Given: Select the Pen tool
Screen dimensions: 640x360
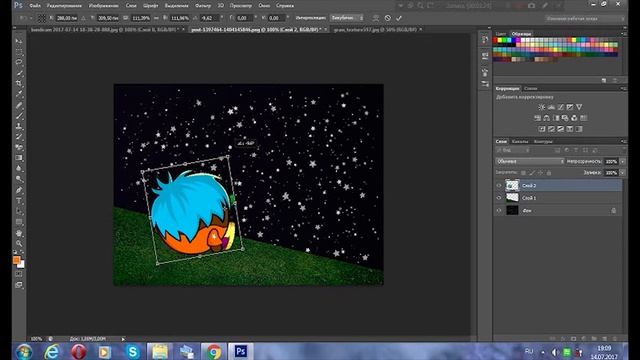Looking at the screenshot, I should pos(19,190).
